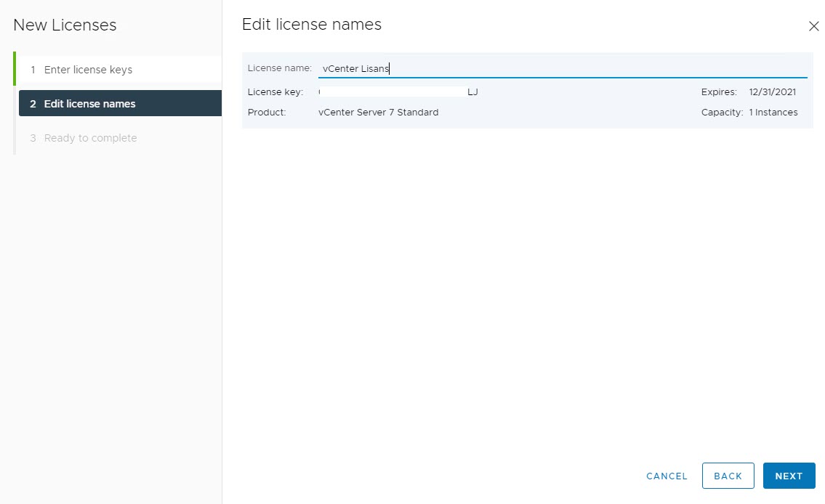Click the Product label
Screen dimensions: 825x504
click(267, 113)
